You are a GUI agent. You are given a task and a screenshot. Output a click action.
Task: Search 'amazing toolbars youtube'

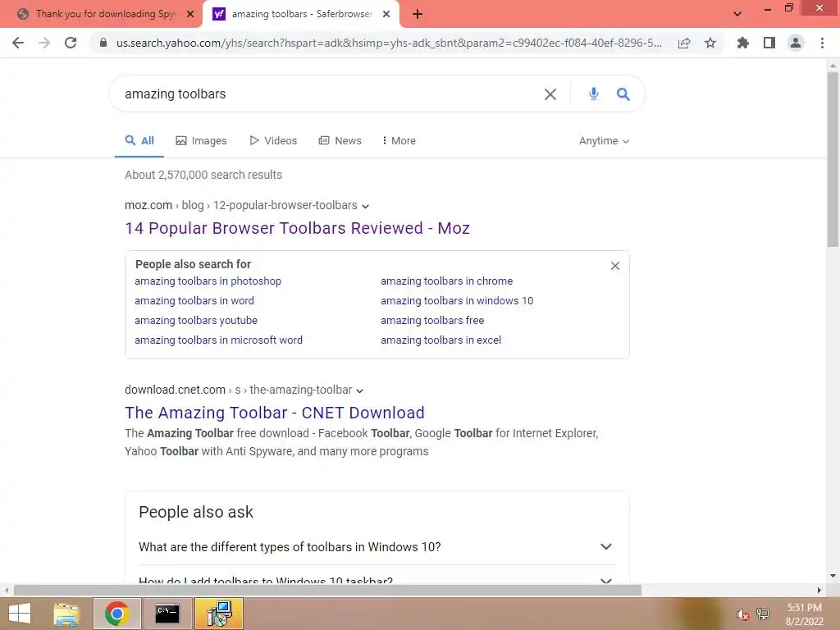tap(196, 321)
